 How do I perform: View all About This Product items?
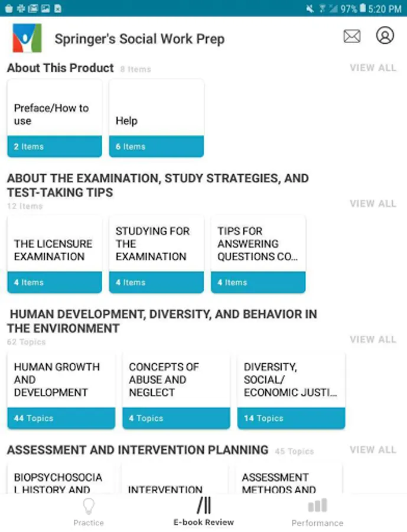(x=373, y=68)
